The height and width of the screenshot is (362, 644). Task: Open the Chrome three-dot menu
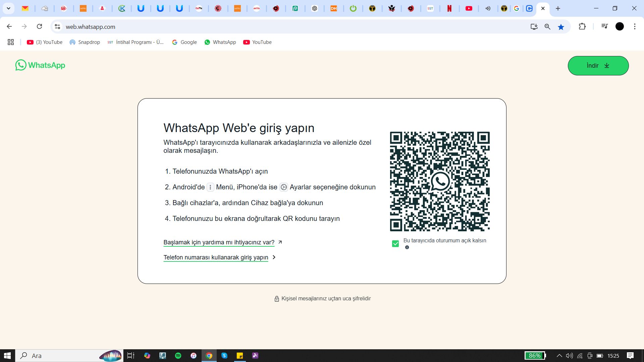tap(635, 26)
